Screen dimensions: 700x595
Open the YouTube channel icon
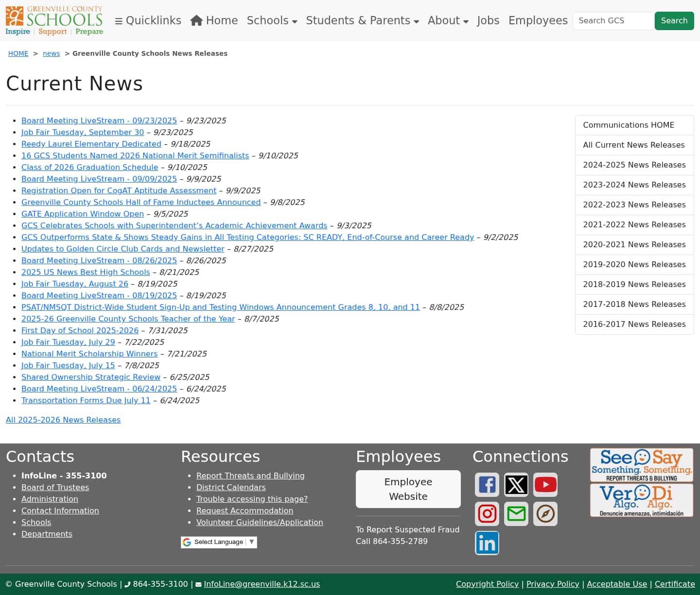[545, 485]
